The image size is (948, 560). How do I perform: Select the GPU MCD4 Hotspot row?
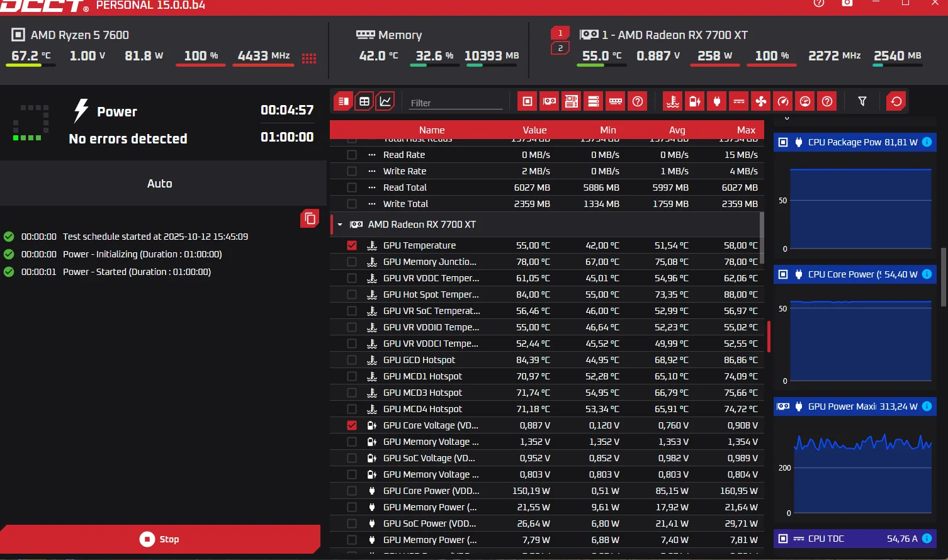click(x=546, y=409)
